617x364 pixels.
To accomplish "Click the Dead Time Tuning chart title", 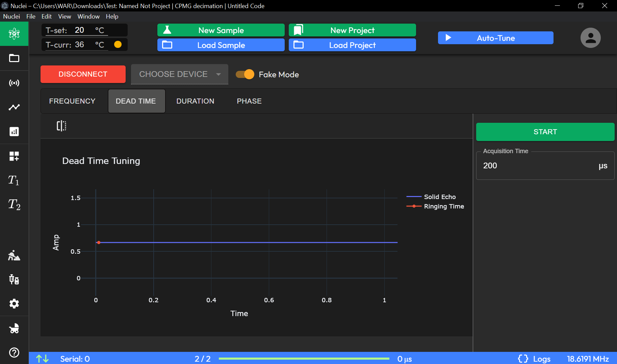I will [101, 161].
